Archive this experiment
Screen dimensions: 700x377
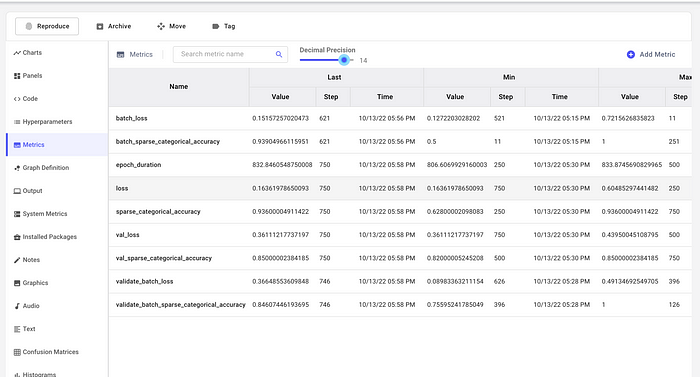click(x=114, y=26)
